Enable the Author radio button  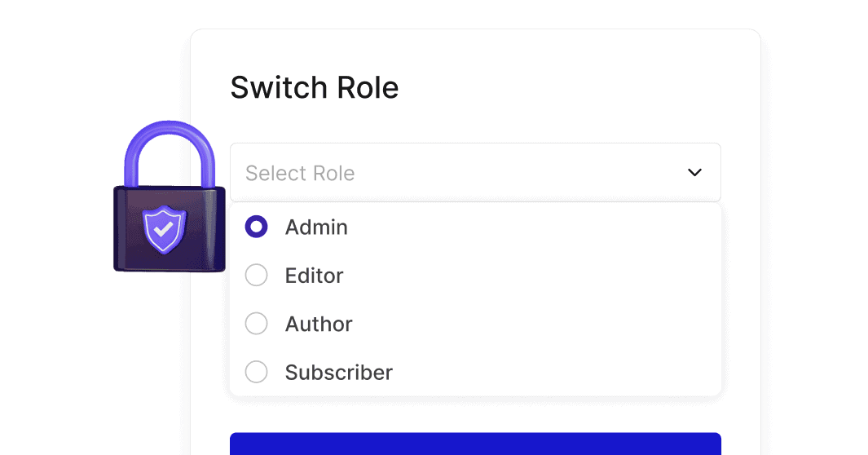pos(257,324)
